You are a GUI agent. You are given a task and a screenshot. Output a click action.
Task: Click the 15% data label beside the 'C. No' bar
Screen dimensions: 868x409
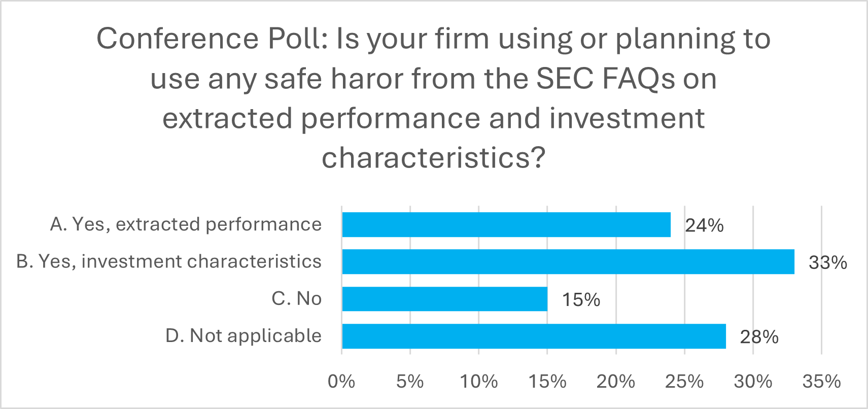click(x=581, y=300)
